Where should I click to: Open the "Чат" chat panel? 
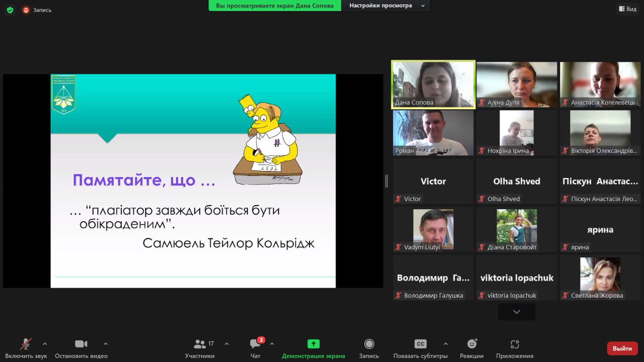point(256,348)
